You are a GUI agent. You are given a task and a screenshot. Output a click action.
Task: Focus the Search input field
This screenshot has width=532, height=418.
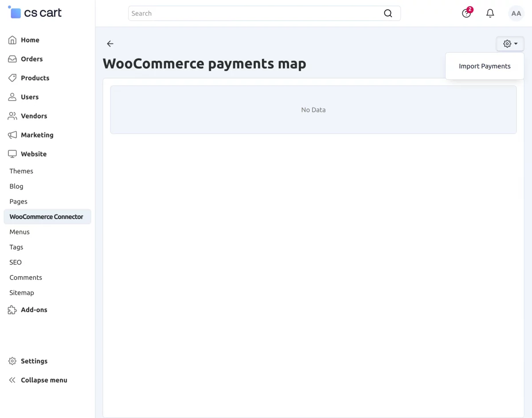click(x=264, y=13)
